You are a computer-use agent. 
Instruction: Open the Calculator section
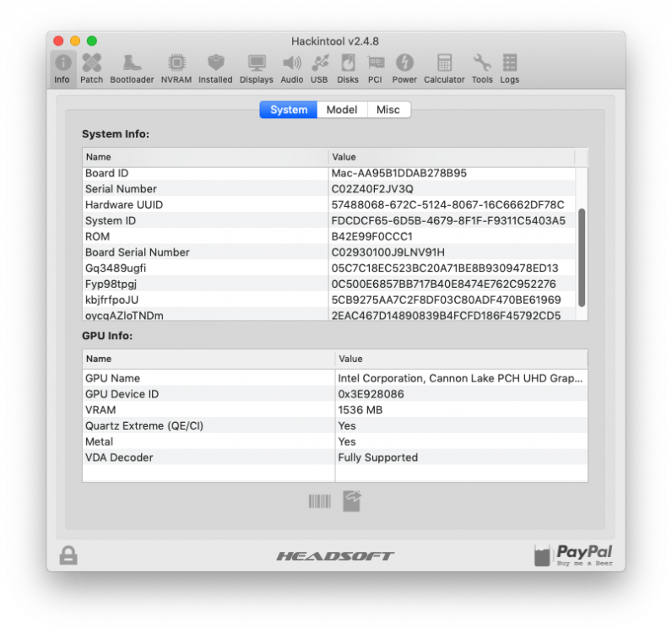pos(444,68)
